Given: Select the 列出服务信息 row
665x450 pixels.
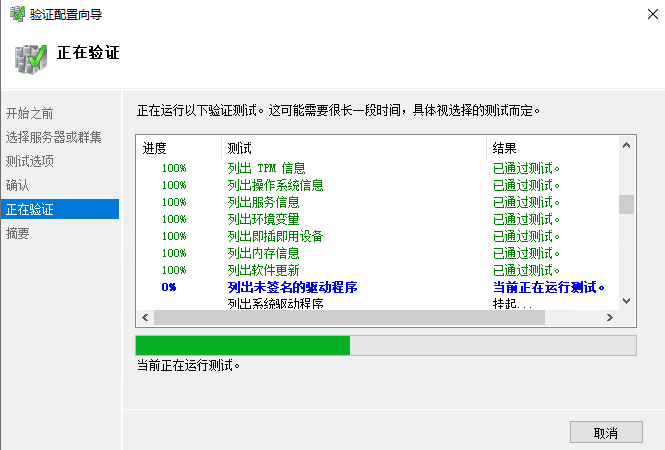Looking at the screenshot, I should pyautogui.click(x=377, y=202).
